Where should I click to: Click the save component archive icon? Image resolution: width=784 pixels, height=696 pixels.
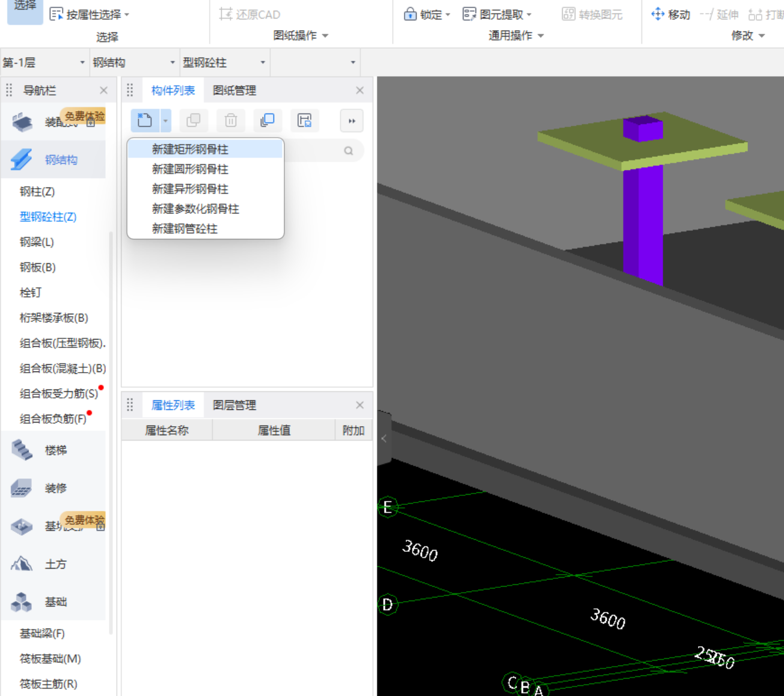pos(305,121)
